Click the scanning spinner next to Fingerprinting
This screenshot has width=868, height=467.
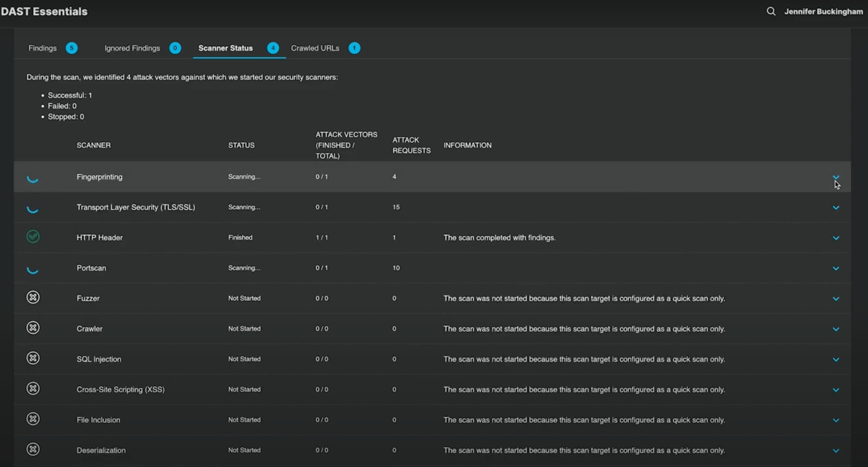coord(33,179)
